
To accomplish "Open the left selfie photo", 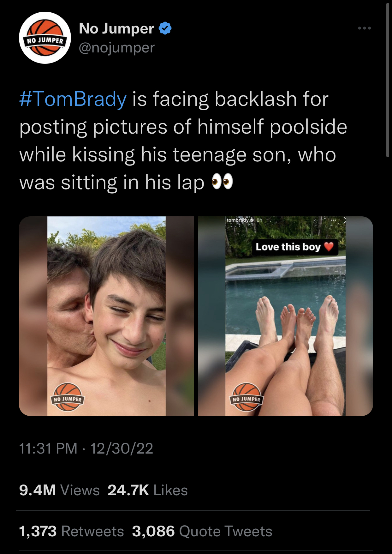I will coord(106,316).
